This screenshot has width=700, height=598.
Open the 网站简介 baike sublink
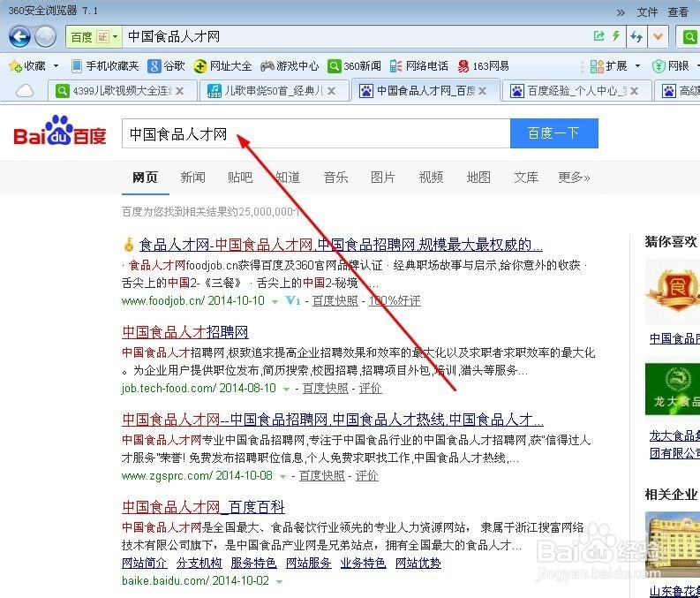(x=144, y=564)
